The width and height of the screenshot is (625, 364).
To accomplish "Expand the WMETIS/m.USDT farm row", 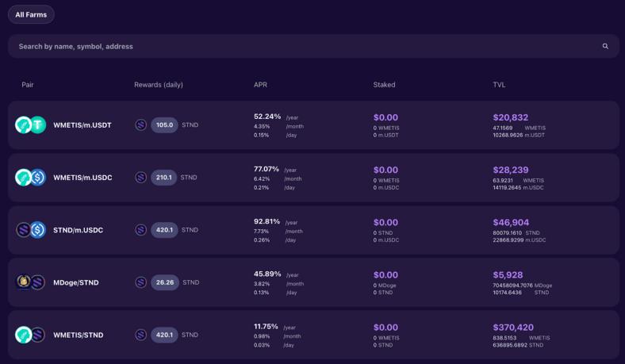I will pyautogui.click(x=84, y=125).
